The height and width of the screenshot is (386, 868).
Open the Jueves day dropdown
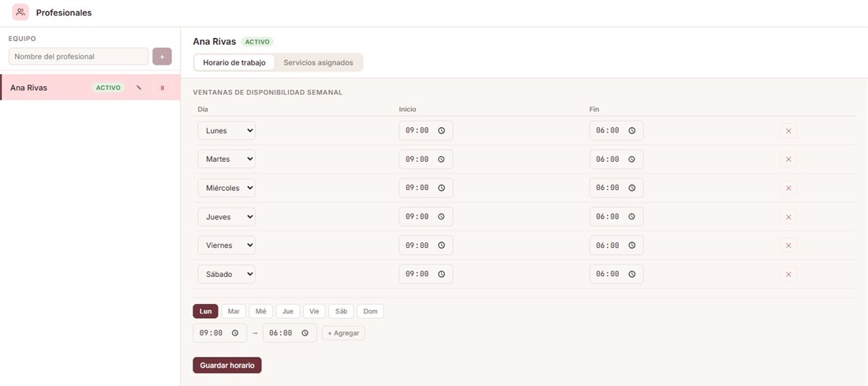226,216
